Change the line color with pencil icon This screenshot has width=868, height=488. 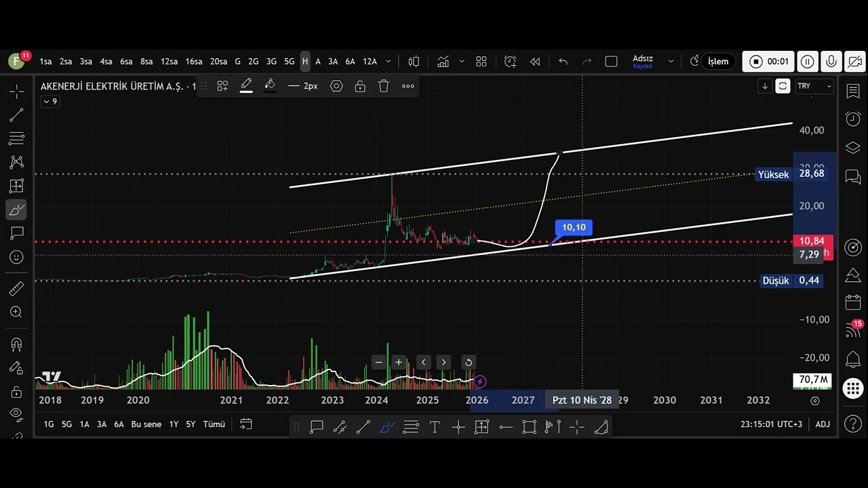(x=246, y=86)
